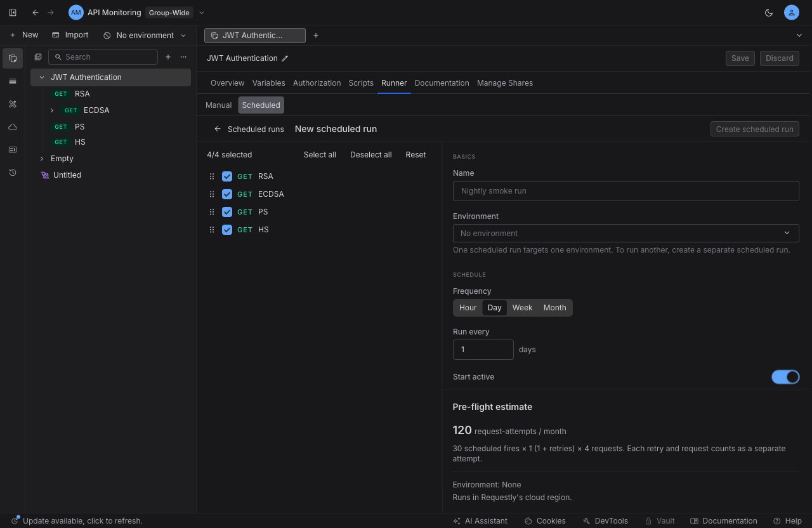The height and width of the screenshot is (528, 812).
Task: Open the collections sidebar icon
Action: point(13,58)
